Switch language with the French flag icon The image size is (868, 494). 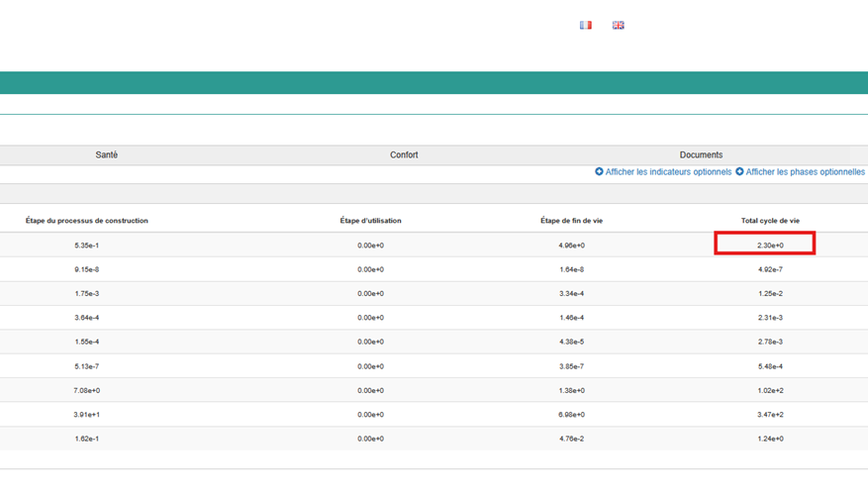pos(585,25)
